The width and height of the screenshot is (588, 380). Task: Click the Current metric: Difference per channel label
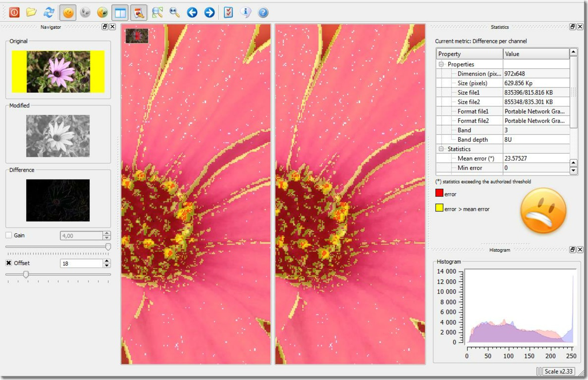pyautogui.click(x=481, y=41)
